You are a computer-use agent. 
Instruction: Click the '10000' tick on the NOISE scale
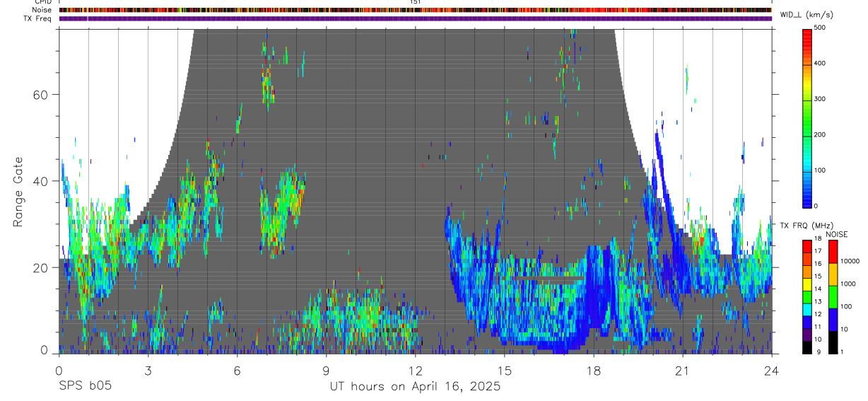coord(850,261)
